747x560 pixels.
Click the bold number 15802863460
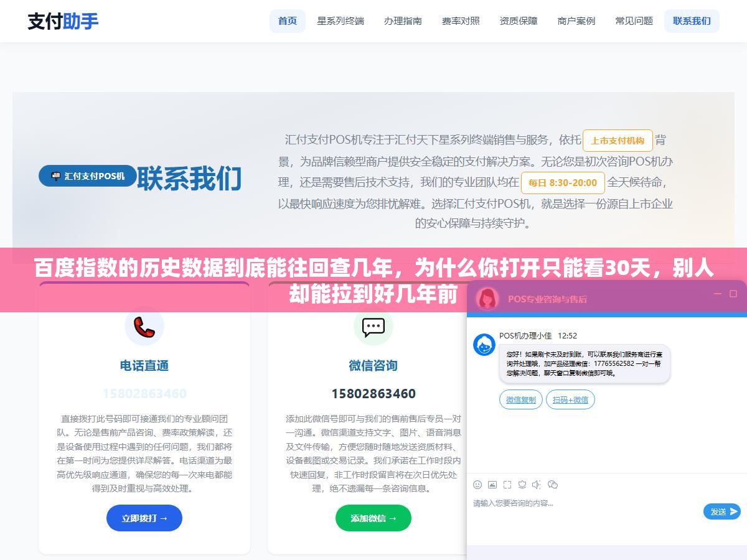click(374, 394)
